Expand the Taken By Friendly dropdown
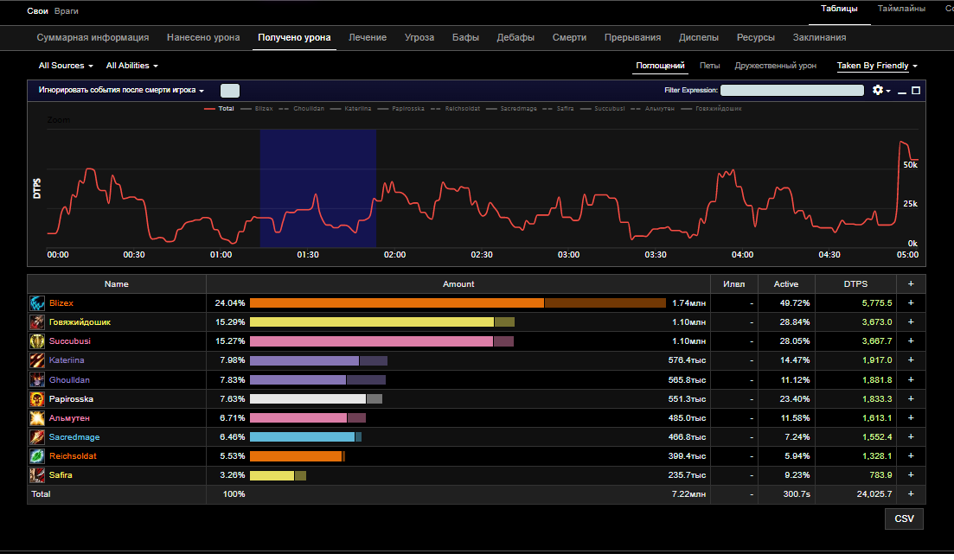Image resolution: width=954 pixels, height=560 pixels. click(876, 66)
